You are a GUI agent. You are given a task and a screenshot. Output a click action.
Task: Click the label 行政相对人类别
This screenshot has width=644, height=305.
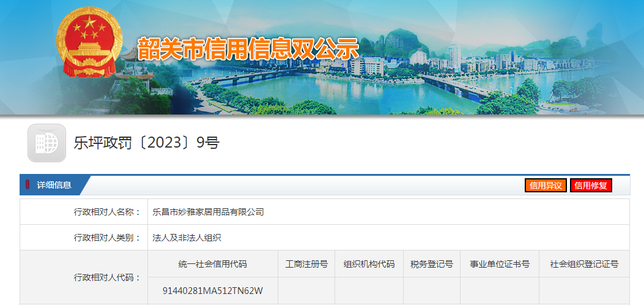[x=107, y=238]
